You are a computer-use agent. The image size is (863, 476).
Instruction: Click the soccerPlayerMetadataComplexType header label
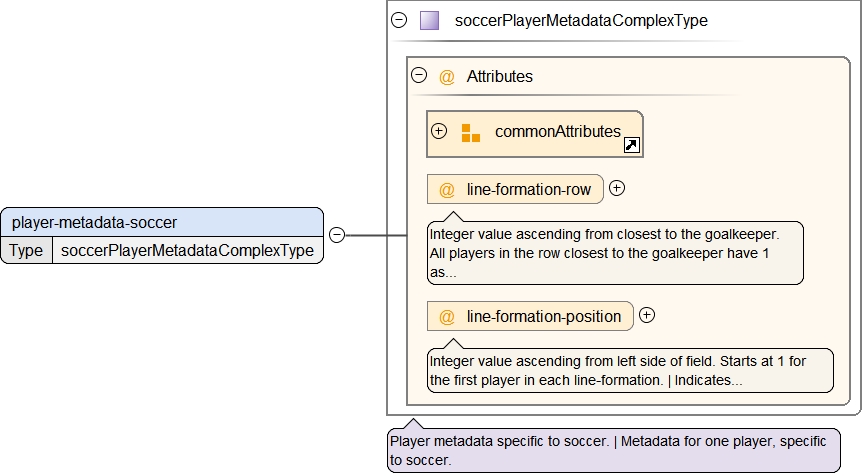[x=580, y=20]
